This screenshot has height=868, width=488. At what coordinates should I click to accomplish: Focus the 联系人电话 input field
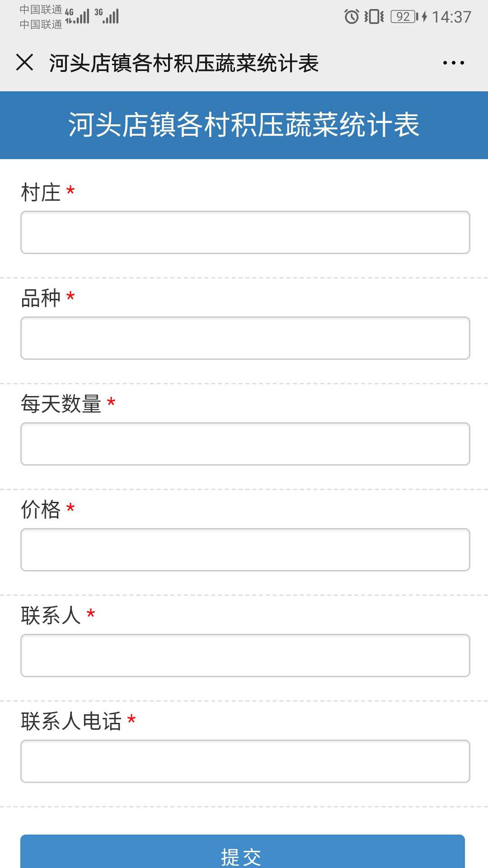coord(245,761)
